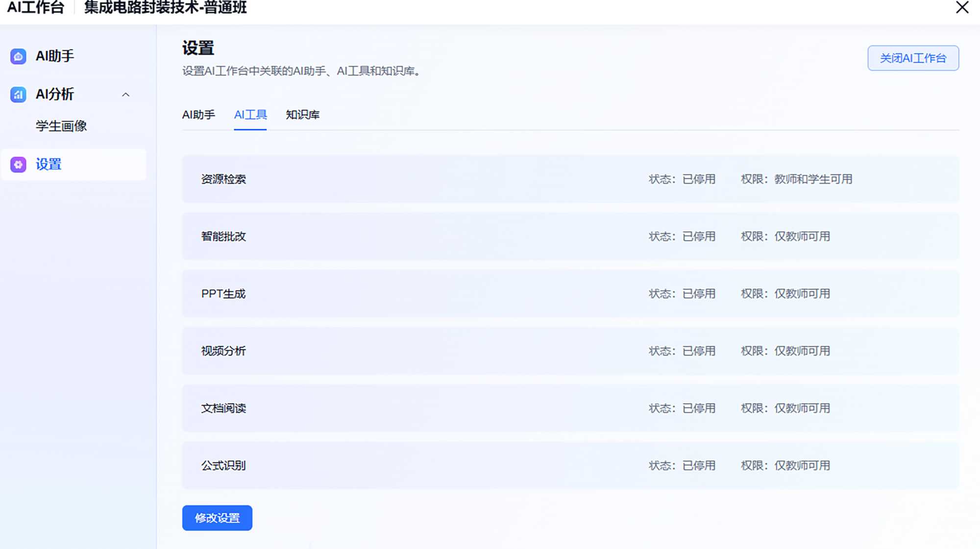
Task: Close the AI工作台 window with X
Action: coord(962,8)
